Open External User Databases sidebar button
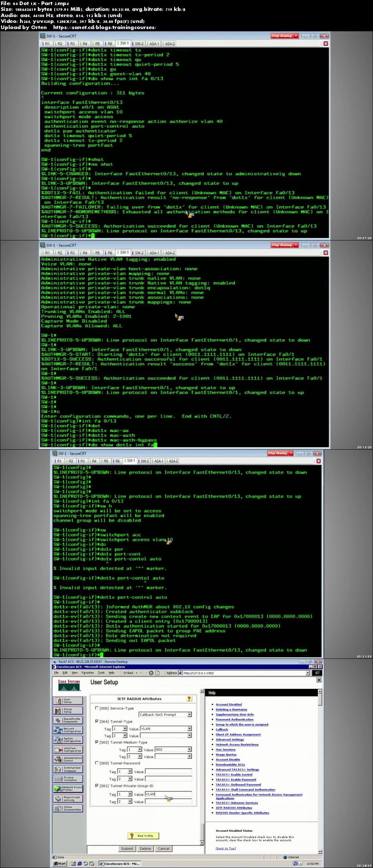373x868 pixels. click(x=68, y=769)
